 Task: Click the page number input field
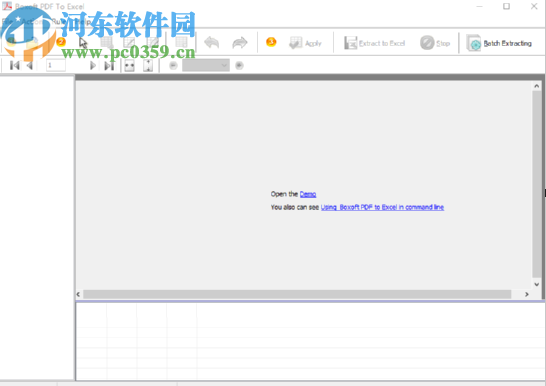point(56,65)
